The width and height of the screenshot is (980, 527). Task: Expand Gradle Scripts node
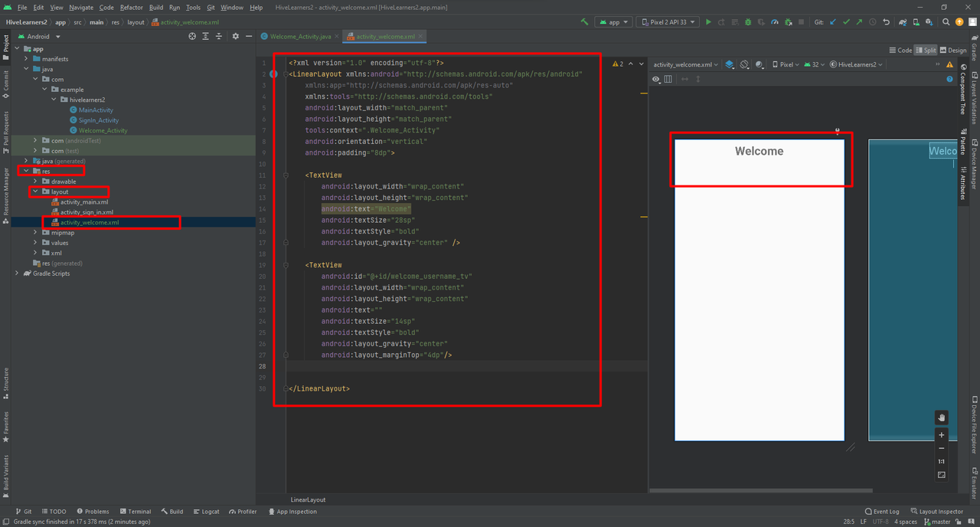pos(17,273)
